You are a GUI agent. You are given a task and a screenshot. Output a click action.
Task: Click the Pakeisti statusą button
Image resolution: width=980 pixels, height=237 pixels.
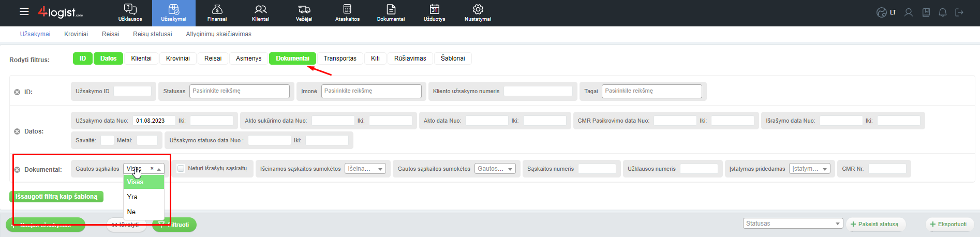[x=876, y=224]
